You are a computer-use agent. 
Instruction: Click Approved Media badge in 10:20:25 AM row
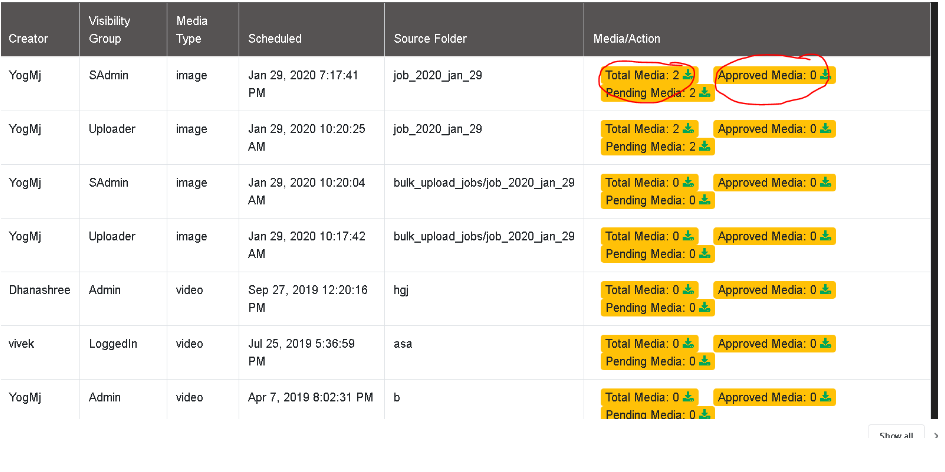click(774, 128)
